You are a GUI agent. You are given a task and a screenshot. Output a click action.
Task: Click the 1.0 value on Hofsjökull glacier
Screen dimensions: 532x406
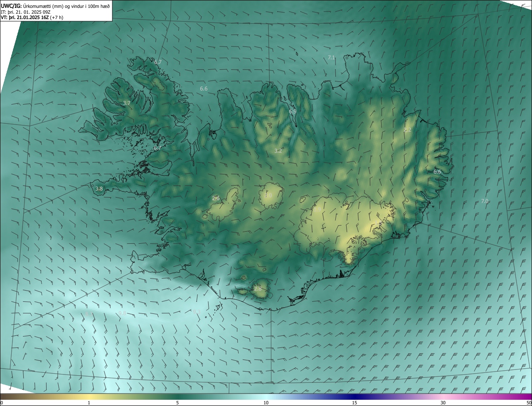(268, 196)
